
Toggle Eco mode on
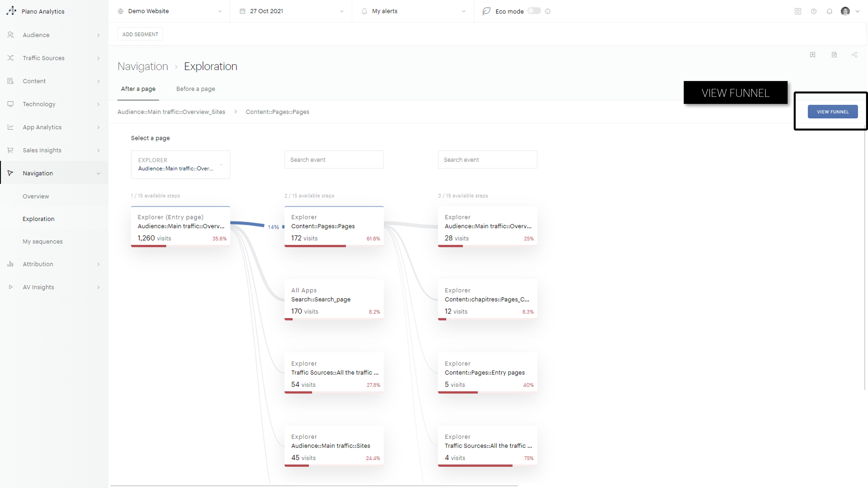534,11
